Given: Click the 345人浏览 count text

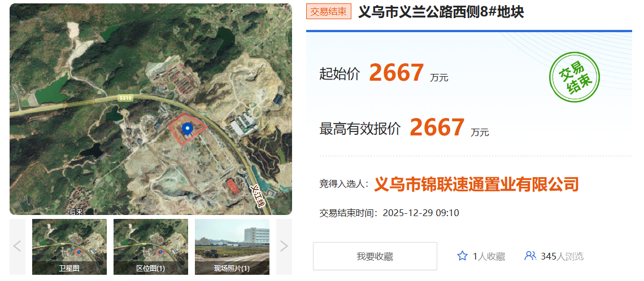Looking at the screenshot, I should click(x=562, y=257).
